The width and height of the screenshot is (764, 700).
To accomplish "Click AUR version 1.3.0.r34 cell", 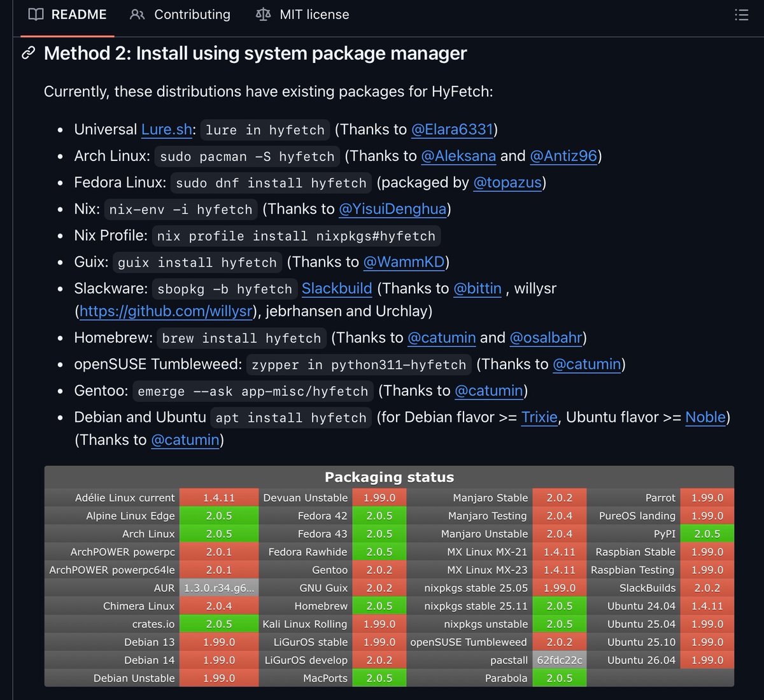I will [x=219, y=588].
